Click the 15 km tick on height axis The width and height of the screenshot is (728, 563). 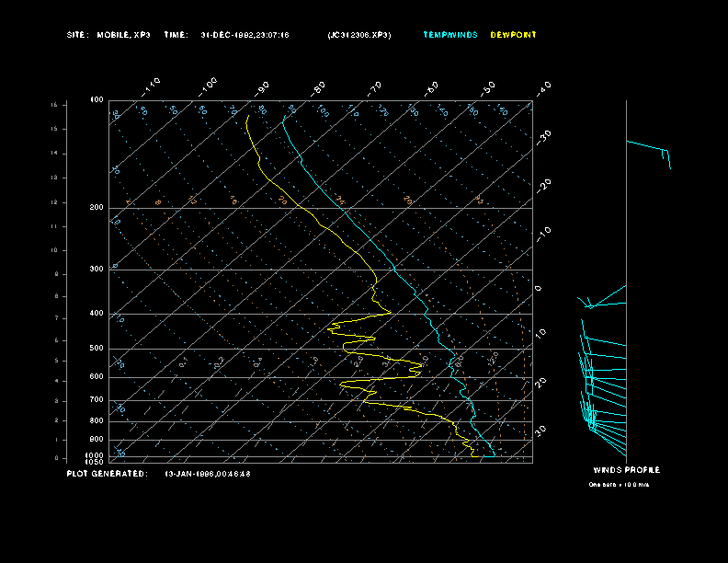(54, 129)
